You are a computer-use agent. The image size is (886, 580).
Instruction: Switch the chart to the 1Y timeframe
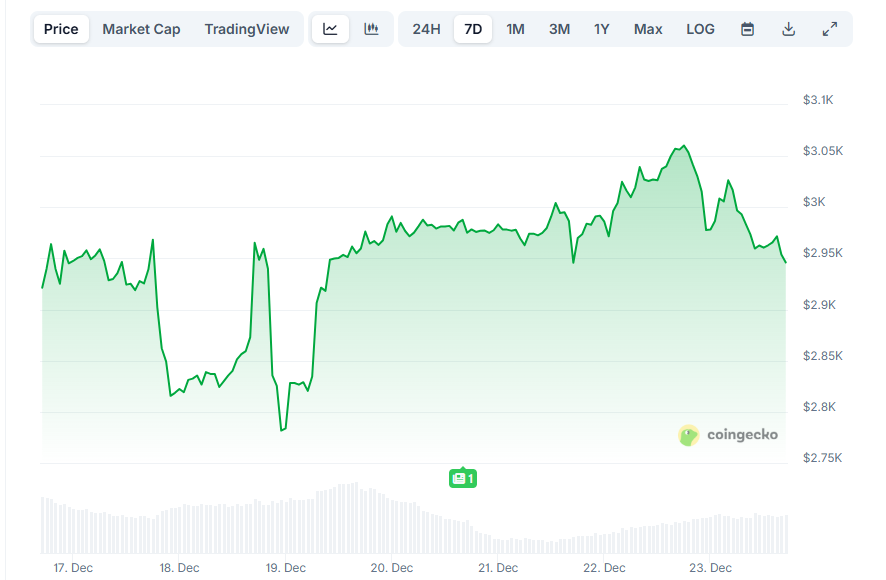pyautogui.click(x=601, y=29)
